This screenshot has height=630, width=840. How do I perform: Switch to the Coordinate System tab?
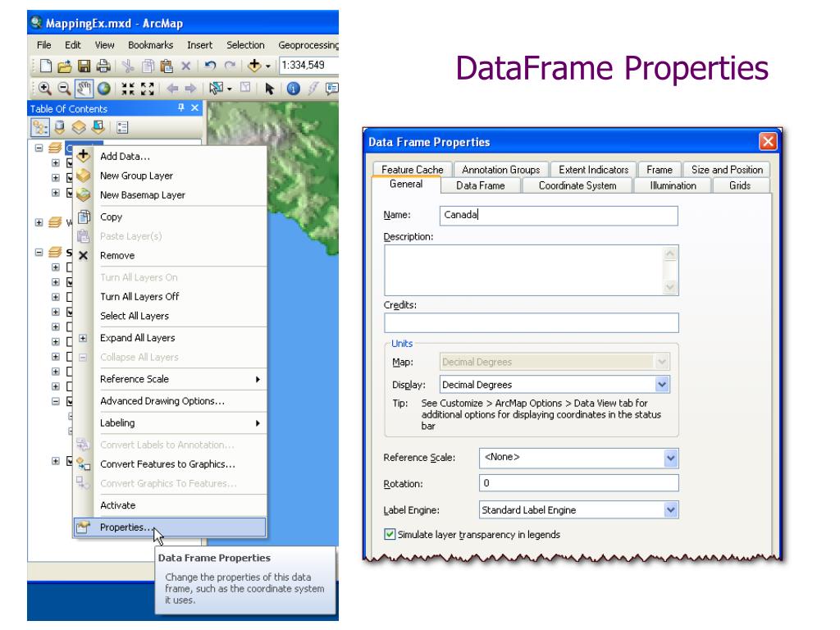[577, 185]
